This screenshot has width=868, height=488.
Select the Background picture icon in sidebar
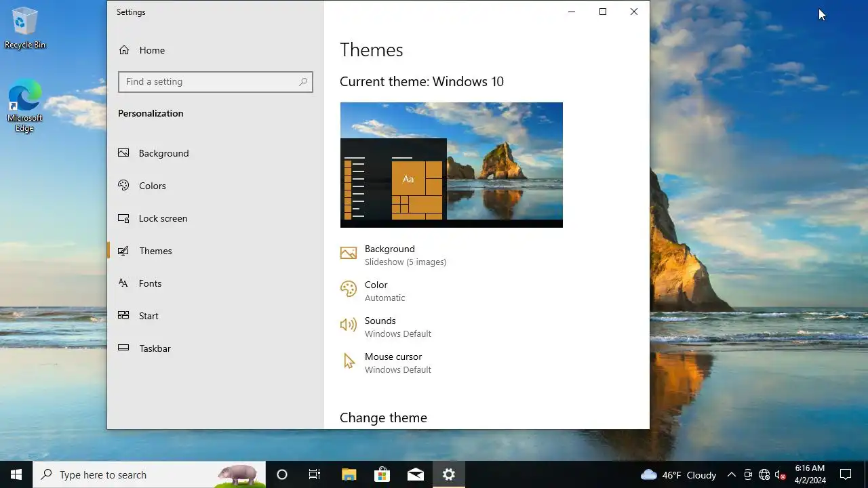point(123,153)
